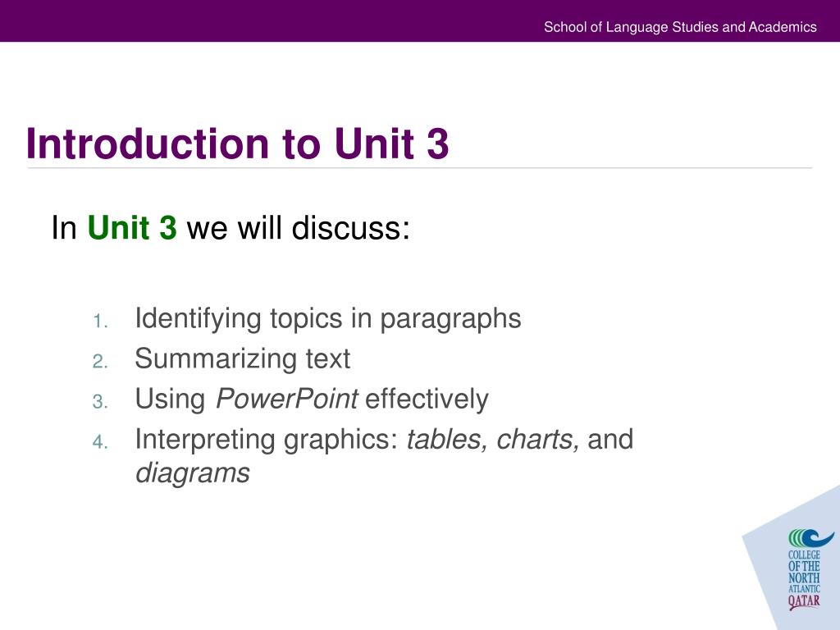
Task: Click the QATAR text in logo
Action: [804, 601]
